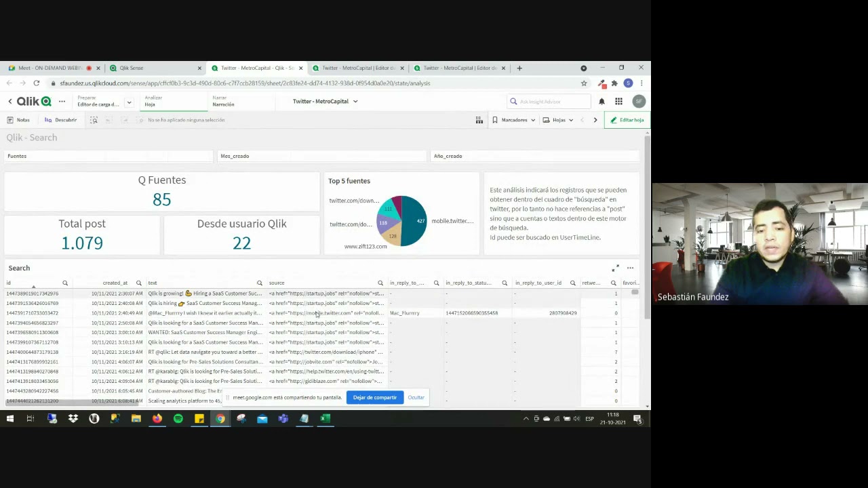This screenshot has width=868, height=488.
Task: Click the Notas button
Action: click(x=18, y=120)
